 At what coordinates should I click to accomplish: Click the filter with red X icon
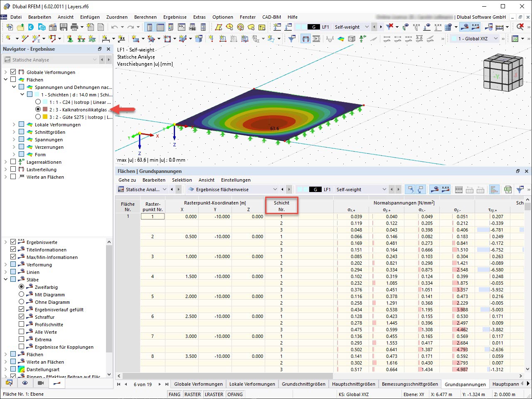coord(389,27)
